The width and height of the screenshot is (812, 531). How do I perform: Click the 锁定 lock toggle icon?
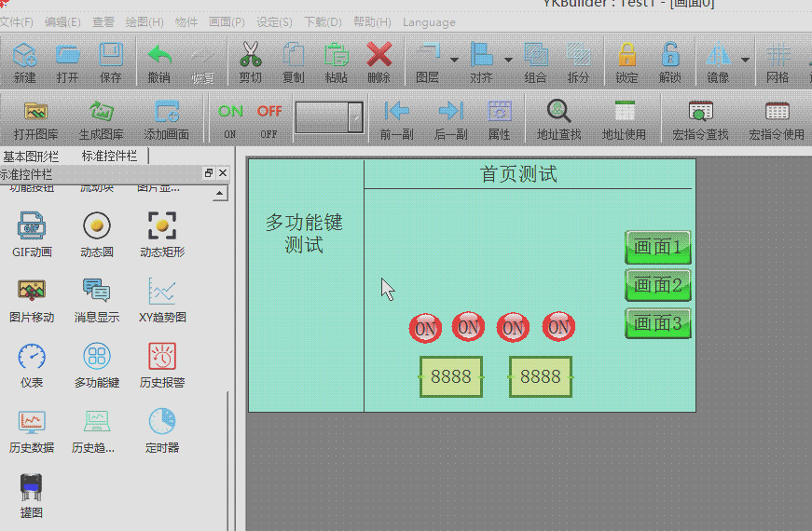[x=626, y=54]
